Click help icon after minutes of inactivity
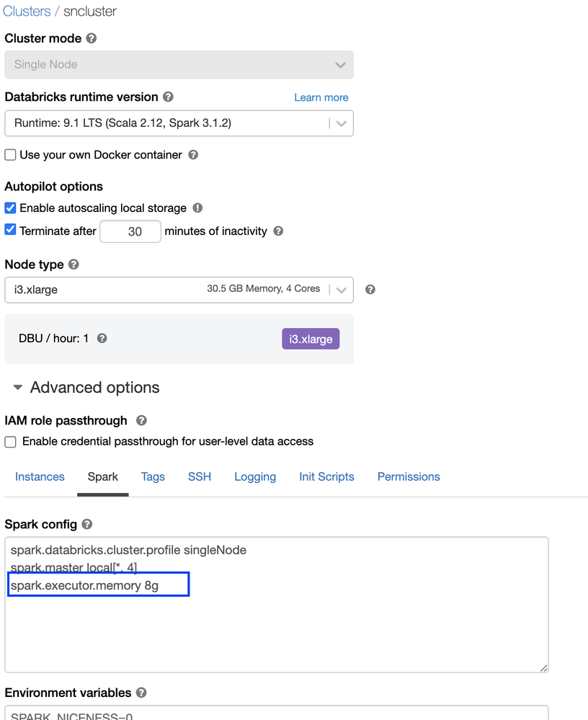 tap(278, 231)
